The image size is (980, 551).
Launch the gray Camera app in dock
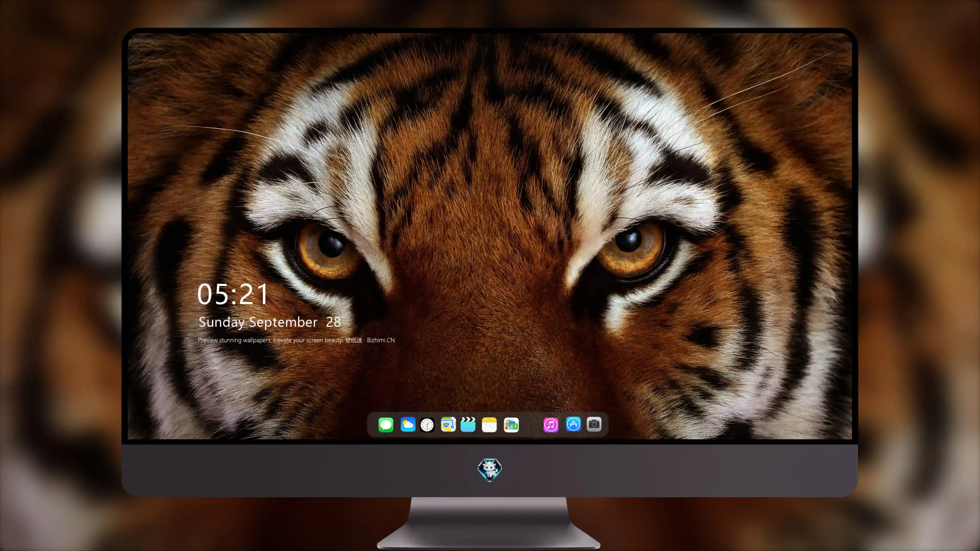[x=594, y=424]
